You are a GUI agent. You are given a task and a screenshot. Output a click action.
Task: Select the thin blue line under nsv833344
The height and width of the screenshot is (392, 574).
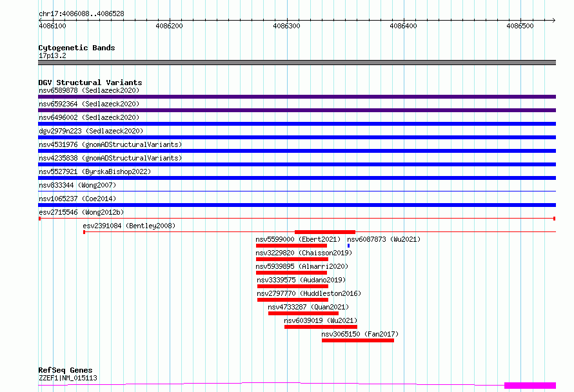click(x=297, y=191)
